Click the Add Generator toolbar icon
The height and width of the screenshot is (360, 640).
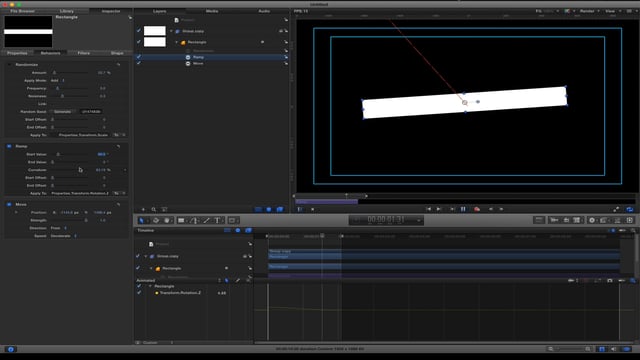tap(577, 220)
